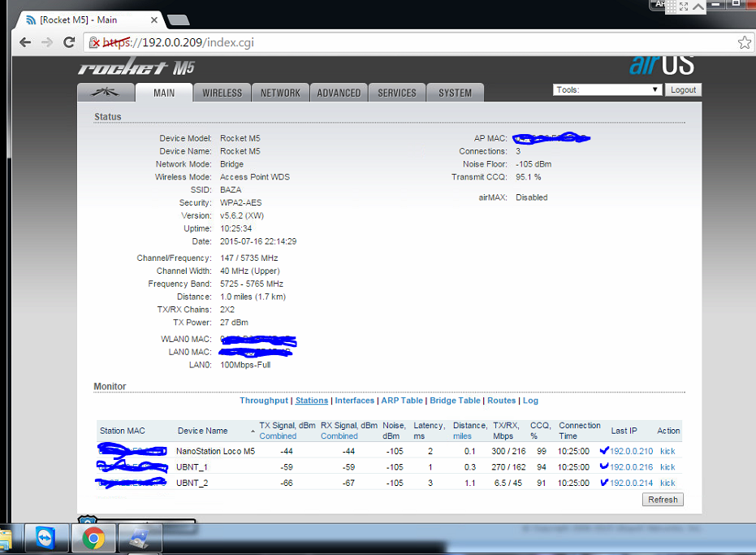Viewport: 756px width, 555px height.
Task: Open a new browser tab
Action: click(x=178, y=20)
